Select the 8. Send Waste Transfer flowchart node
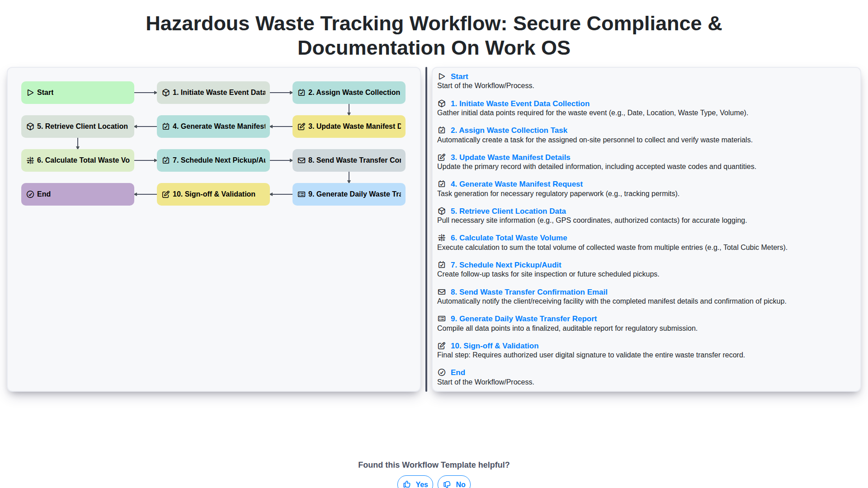 (x=349, y=160)
